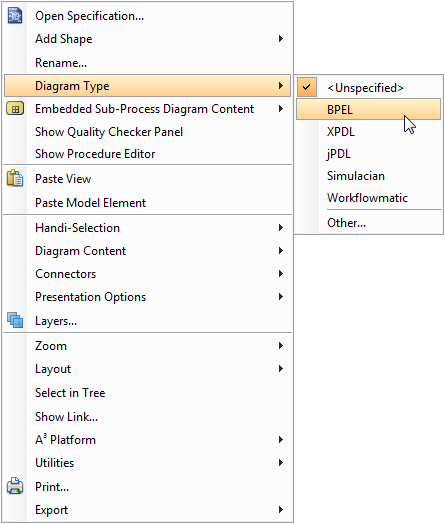Open the Add Shape menu entry
Viewport: 445px width, 524px height.
[148, 39]
